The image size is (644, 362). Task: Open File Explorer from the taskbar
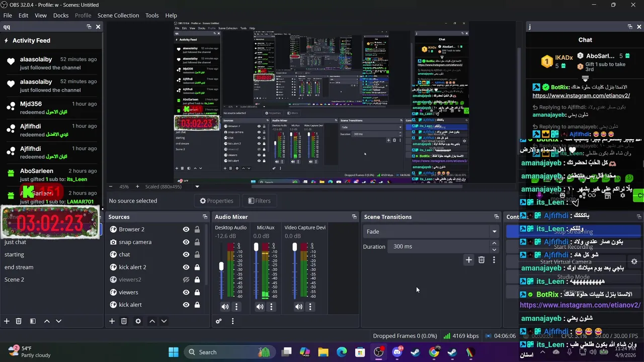click(x=323, y=352)
